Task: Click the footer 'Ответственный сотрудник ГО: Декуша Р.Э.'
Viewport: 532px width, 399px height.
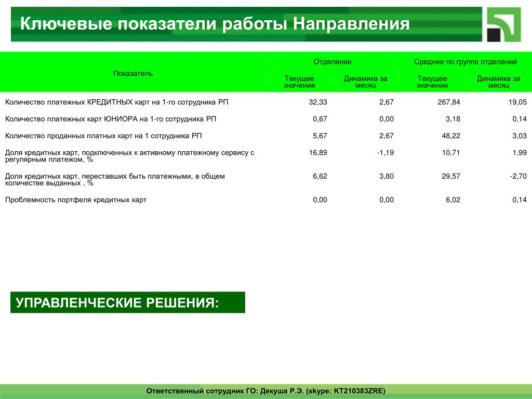Action: (x=266, y=391)
